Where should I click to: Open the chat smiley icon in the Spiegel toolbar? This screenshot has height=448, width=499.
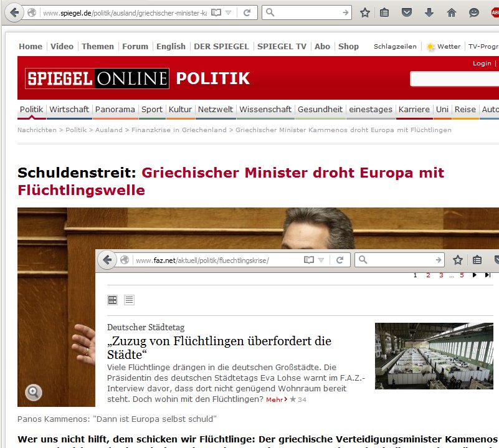coord(474,12)
